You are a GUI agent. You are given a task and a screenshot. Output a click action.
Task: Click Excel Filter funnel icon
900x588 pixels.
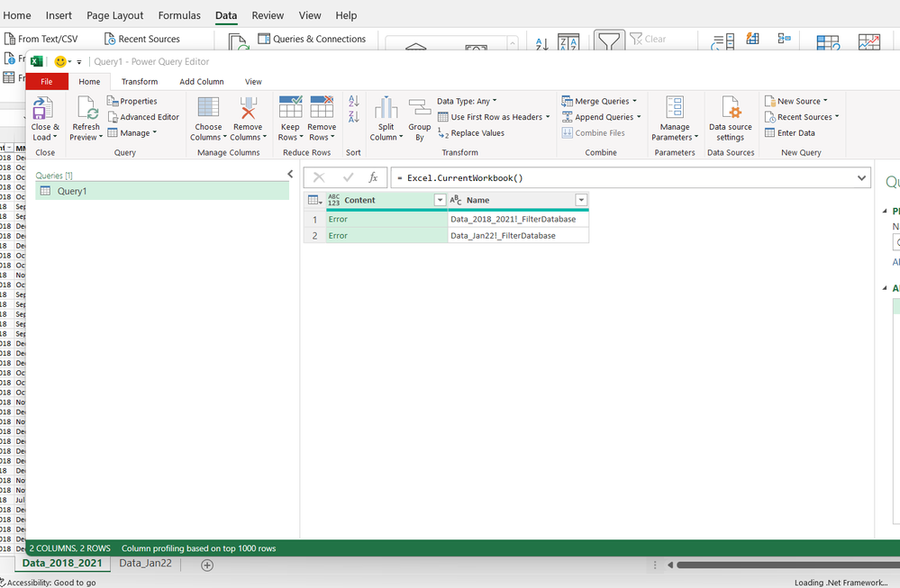(x=609, y=41)
